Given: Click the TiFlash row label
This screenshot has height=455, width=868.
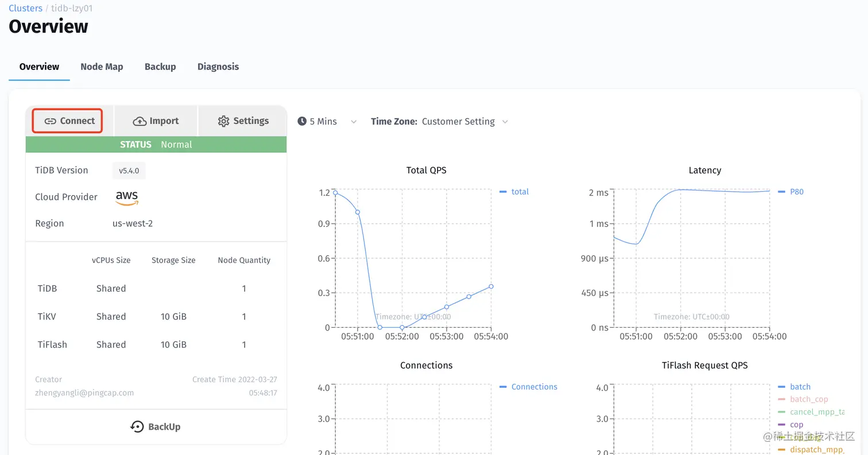Looking at the screenshot, I should coord(52,345).
